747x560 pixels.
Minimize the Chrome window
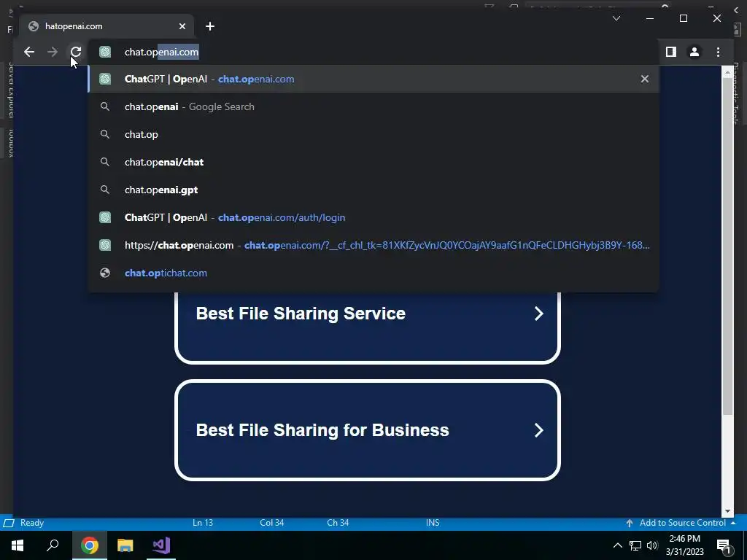pos(650,18)
